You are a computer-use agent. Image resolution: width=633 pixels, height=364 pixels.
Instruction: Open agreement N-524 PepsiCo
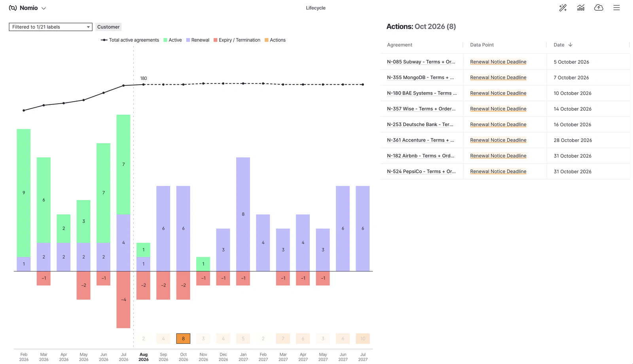pyautogui.click(x=421, y=171)
